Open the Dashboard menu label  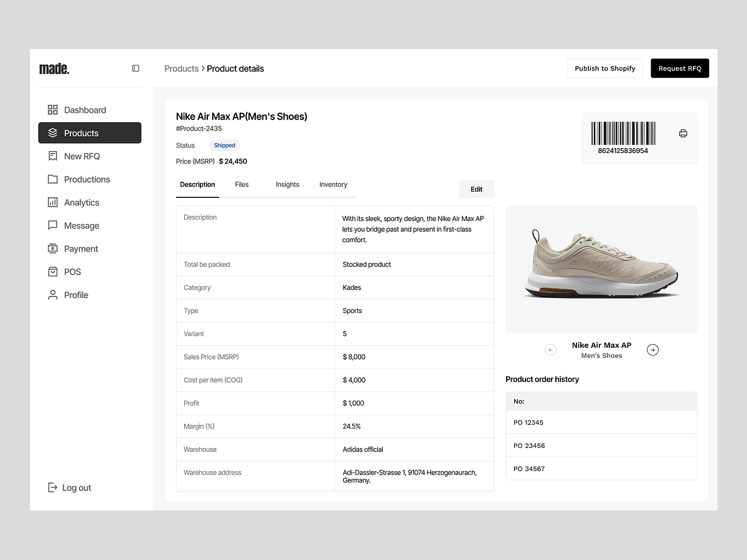point(85,110)
